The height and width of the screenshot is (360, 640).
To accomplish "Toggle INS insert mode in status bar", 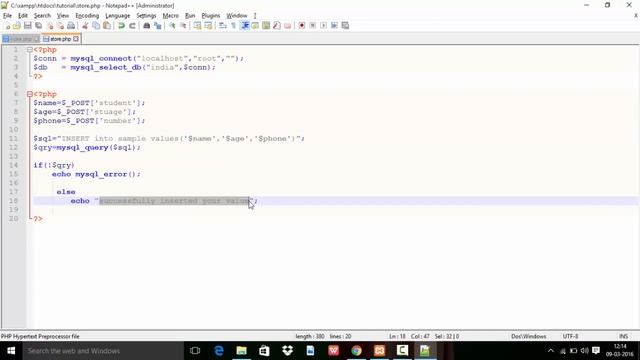I will point(623,336).
